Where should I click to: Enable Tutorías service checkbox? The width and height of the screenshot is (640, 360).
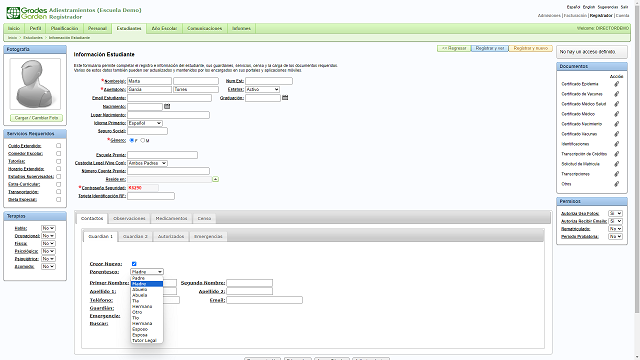58,161
